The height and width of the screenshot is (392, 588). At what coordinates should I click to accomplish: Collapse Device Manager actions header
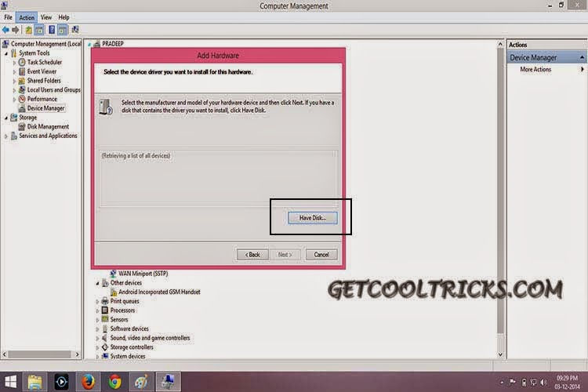click(582, 57)
